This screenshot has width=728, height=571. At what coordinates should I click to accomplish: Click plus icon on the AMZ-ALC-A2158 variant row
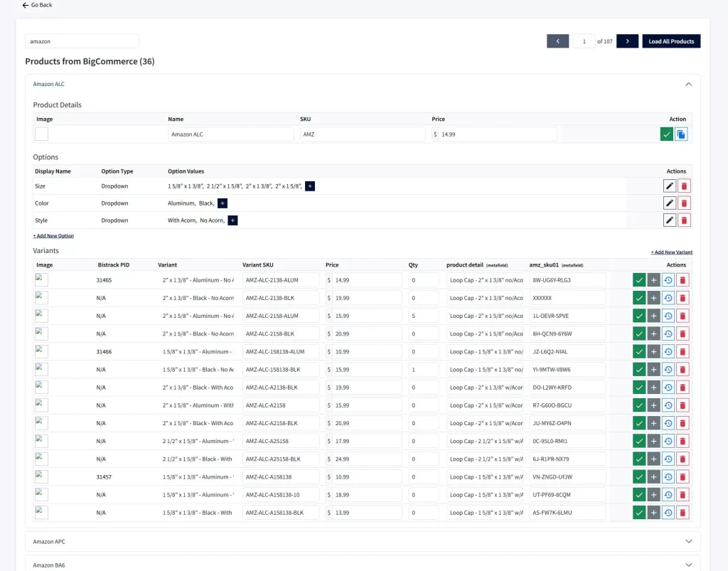click(653, 405)
